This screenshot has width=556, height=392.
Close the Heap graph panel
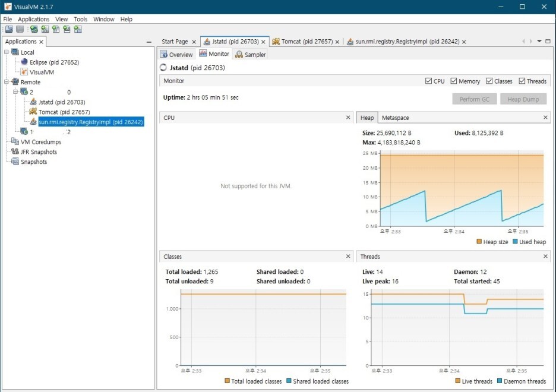tap(545, 118)
